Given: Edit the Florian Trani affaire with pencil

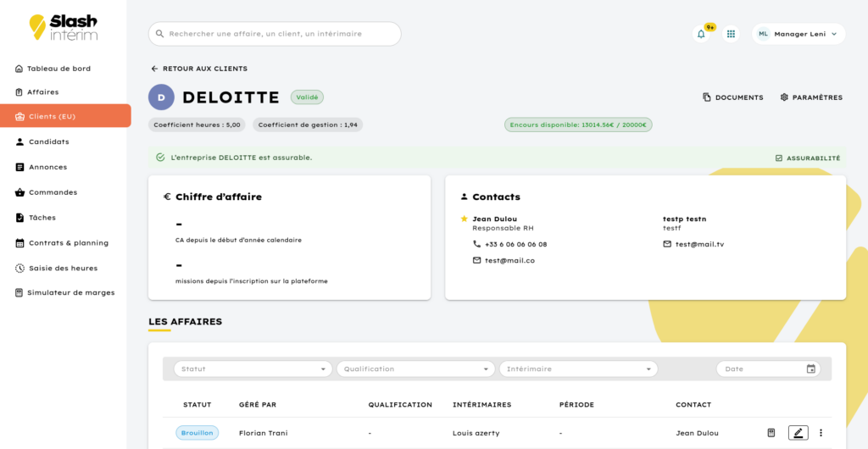Looking at the screenshot, I should [x=798, y=433].
